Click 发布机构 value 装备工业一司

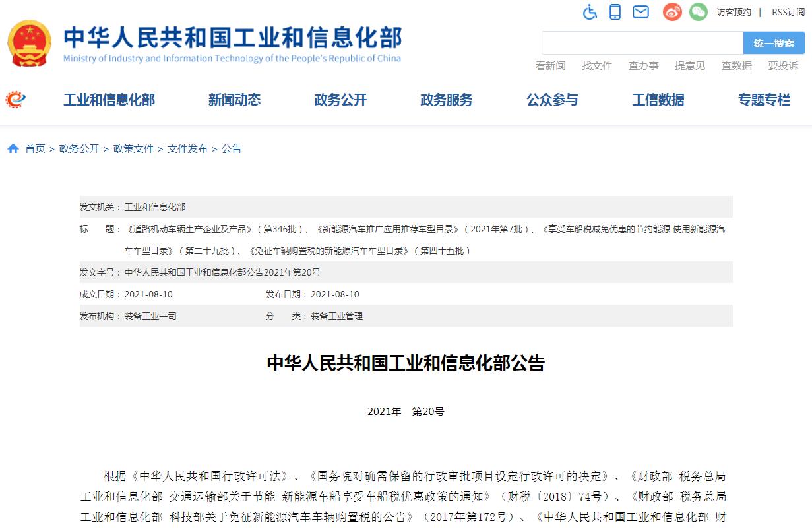(x=150, y=316)
